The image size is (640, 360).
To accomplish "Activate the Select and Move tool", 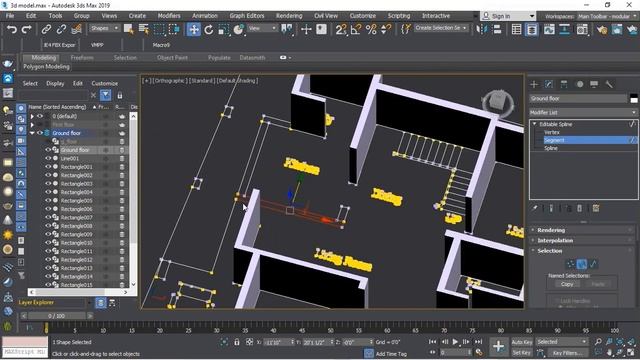I will 193,29.
